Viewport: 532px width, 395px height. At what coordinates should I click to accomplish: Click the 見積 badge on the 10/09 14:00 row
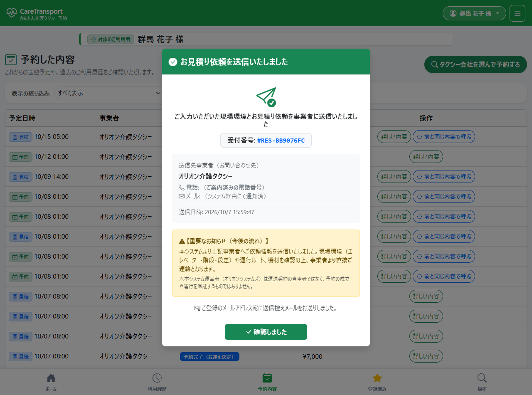pos(20,177)
